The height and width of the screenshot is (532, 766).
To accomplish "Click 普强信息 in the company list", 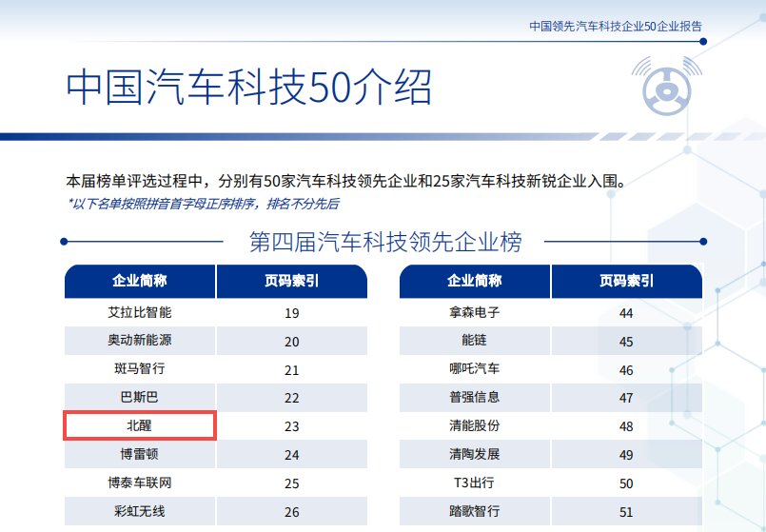I will click(x=474, y=398).
